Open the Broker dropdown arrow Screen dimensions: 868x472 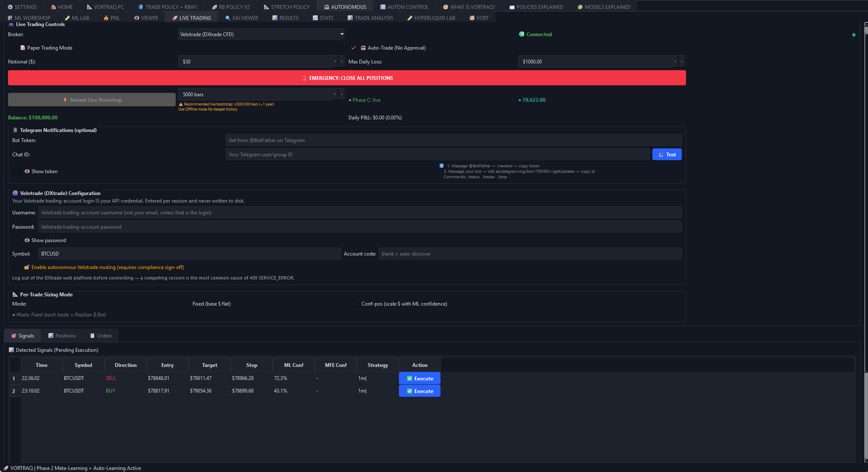coord(342,34)
